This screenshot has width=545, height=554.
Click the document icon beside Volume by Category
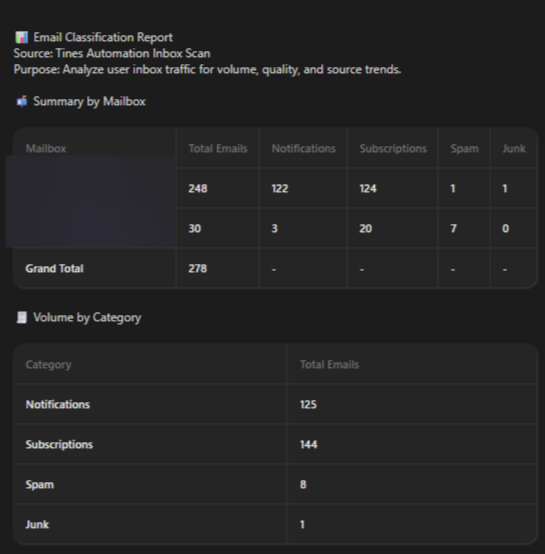coord(22,317)
